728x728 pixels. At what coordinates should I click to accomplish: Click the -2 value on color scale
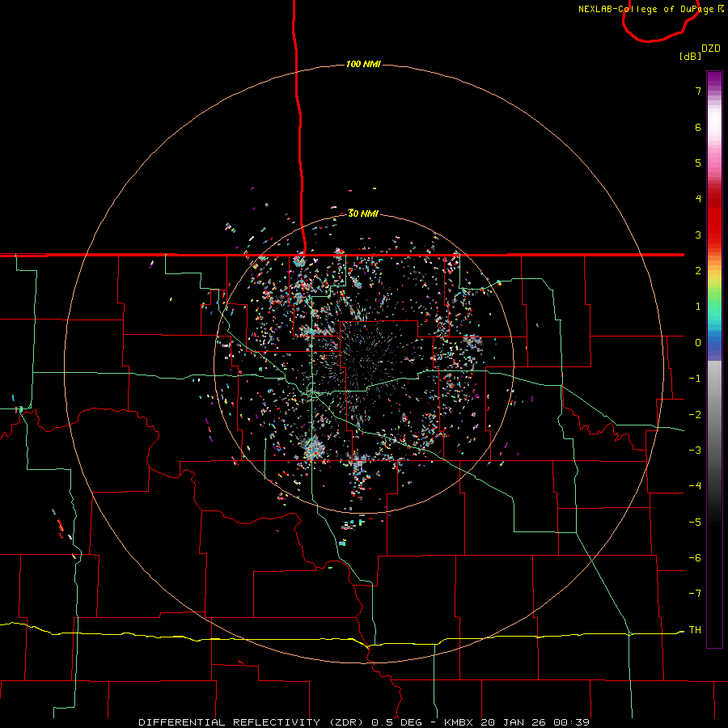click(x=695, y=415)
